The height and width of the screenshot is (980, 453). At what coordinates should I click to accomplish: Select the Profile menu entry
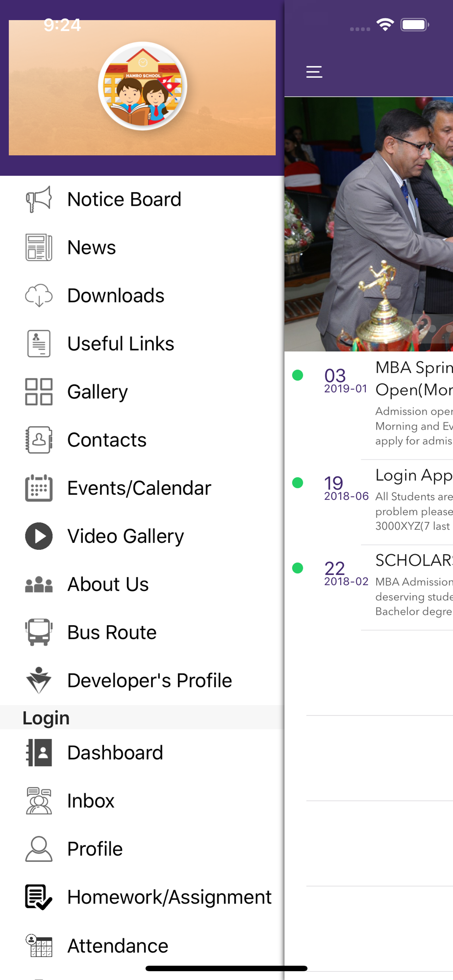coord(95,849)
